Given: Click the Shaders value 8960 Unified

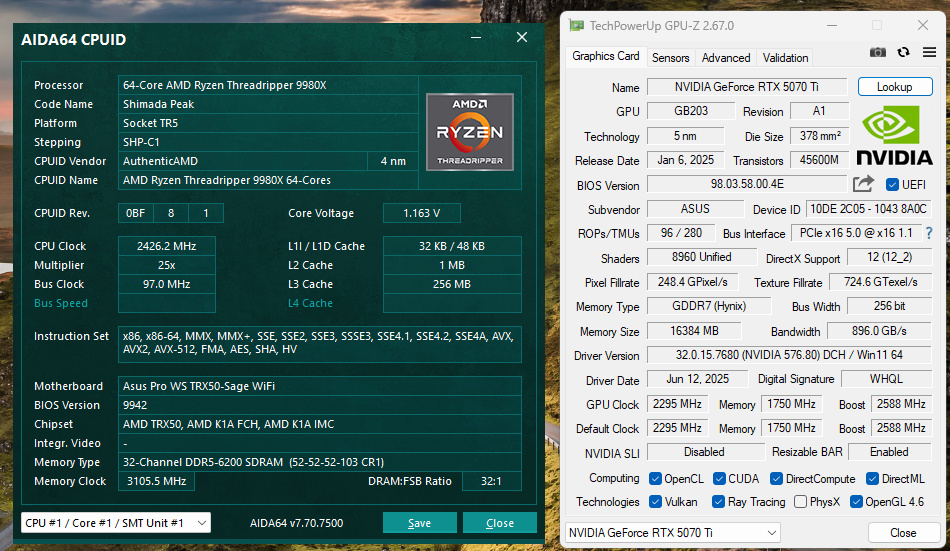Looking at the screenshot, I should point(701,257).
